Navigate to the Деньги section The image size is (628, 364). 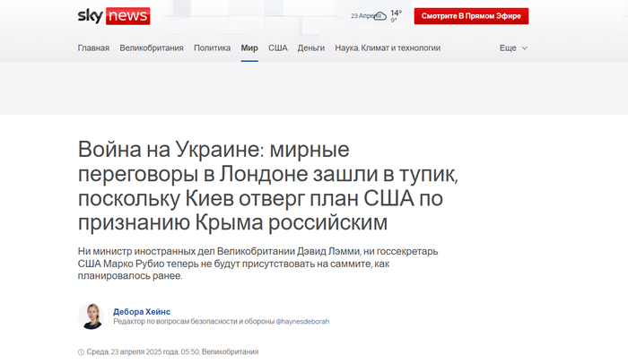tap(311, 48)
